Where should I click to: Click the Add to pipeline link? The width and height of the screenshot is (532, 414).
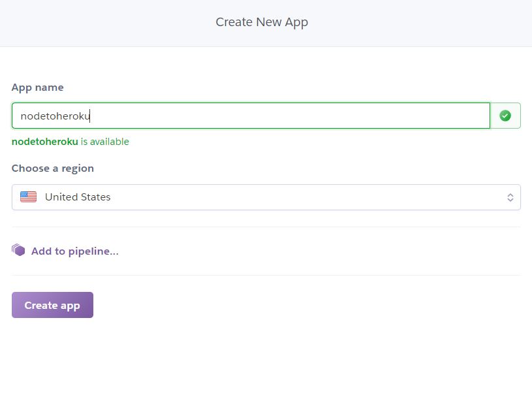74,251
